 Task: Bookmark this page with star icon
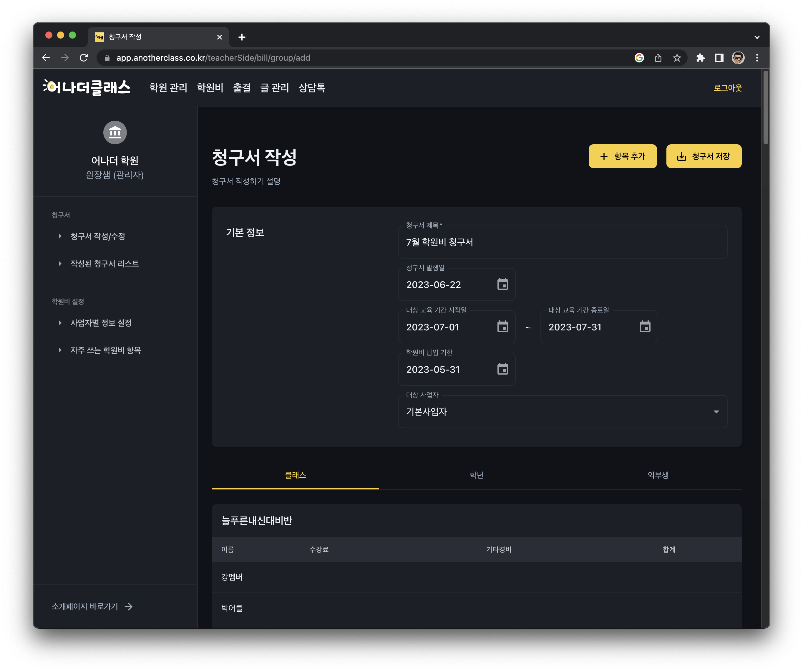(677, 58)
